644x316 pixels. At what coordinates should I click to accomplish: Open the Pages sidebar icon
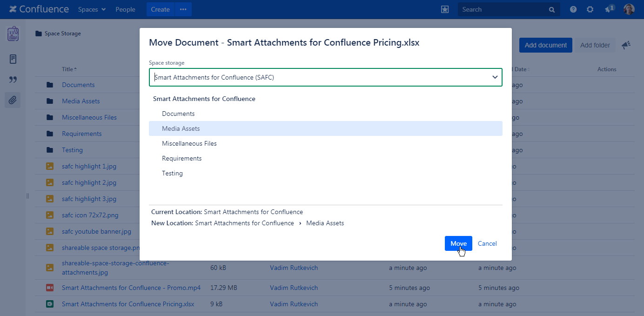[13, 59]
